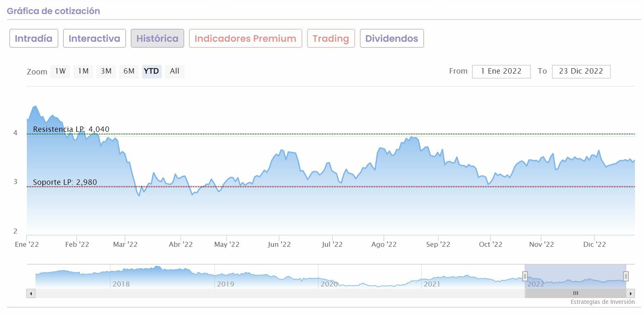Show All historical data zoom

(175, 71)
